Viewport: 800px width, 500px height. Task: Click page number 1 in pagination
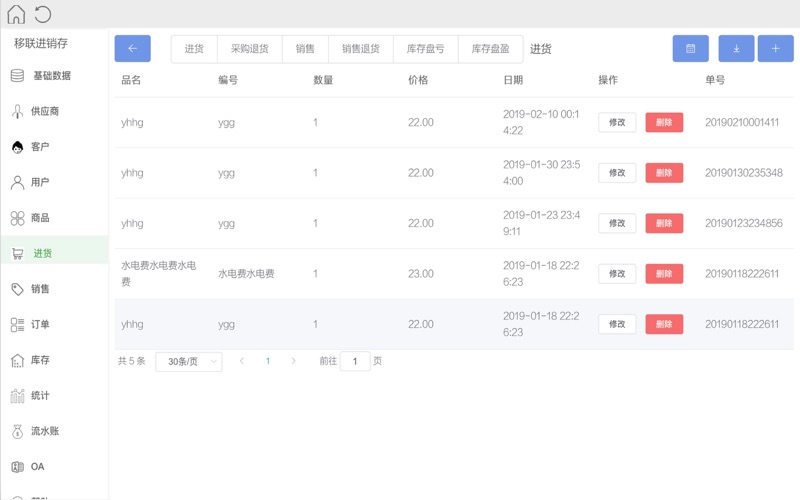point(268,361)
